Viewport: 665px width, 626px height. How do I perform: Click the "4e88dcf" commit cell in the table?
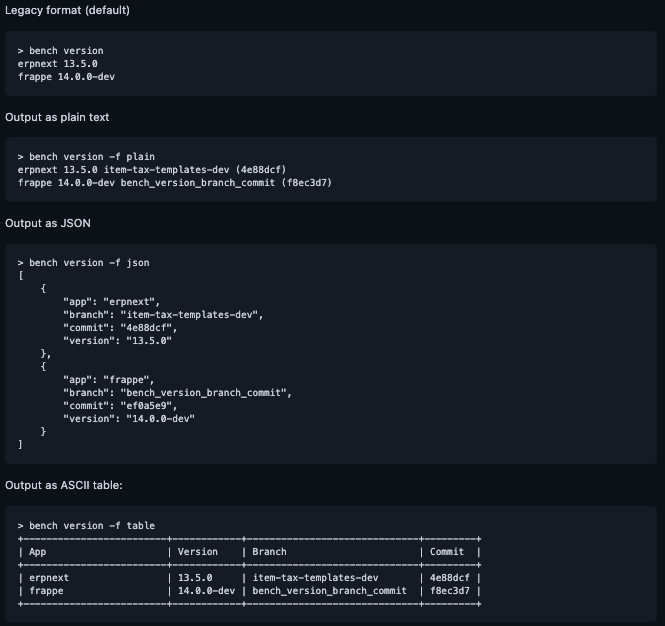pos(450,578)
